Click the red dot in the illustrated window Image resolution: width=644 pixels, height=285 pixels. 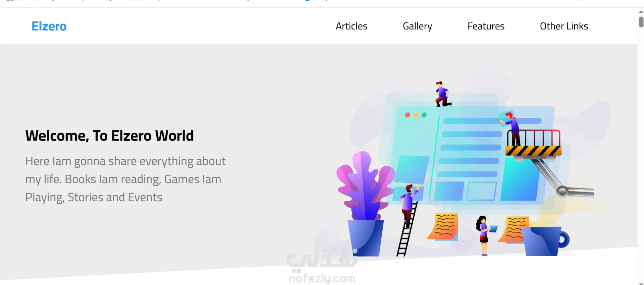click(408, 115)
